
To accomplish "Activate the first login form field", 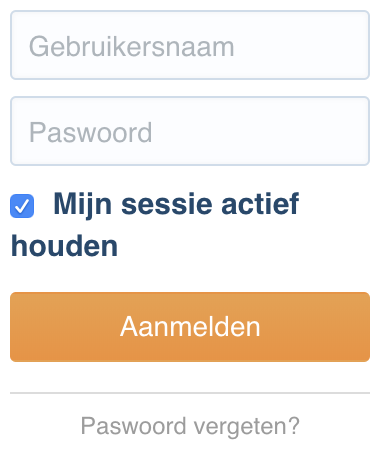I will (x=190, y=45).
